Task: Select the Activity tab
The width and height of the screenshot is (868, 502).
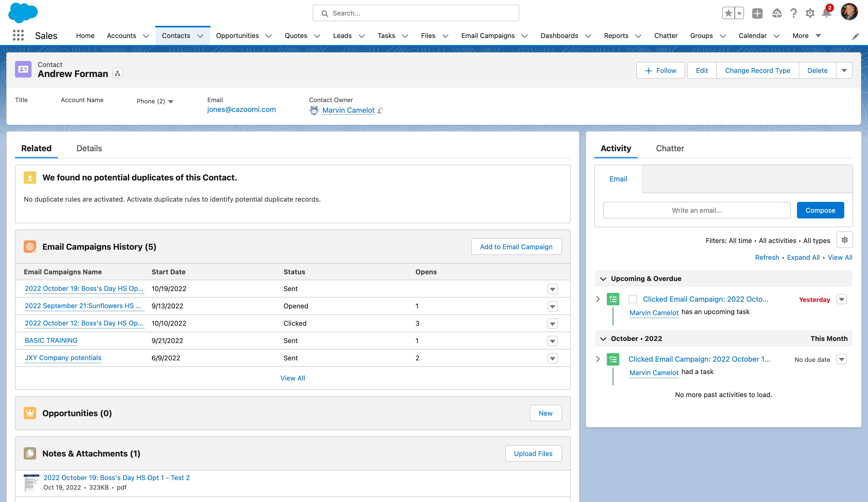Action: click(616, 148)
